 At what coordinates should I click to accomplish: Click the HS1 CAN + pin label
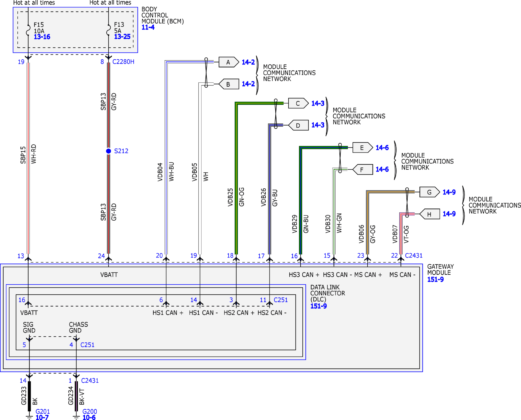[168, 313]
